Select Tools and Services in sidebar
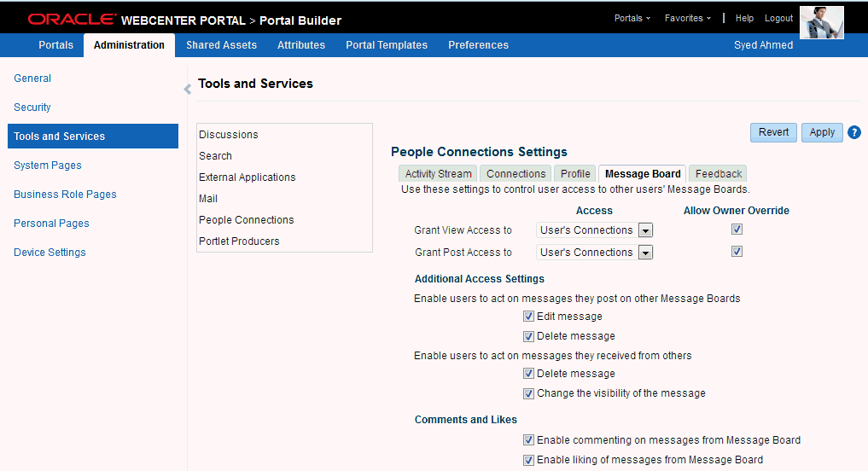The width and height of the screenshot is (868, 471). pos(93,137)
